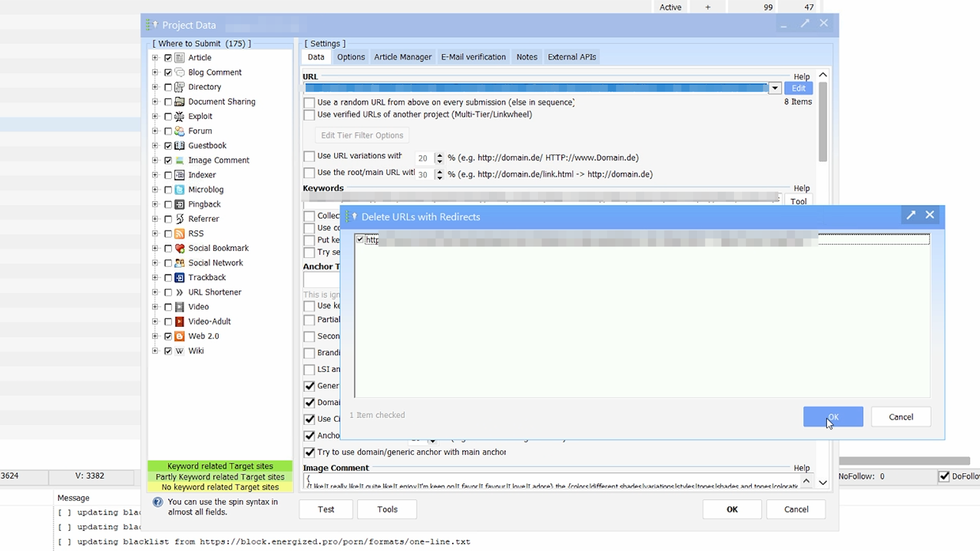
Task: Click the Keywords Tool button
Action: pos(798,201)
